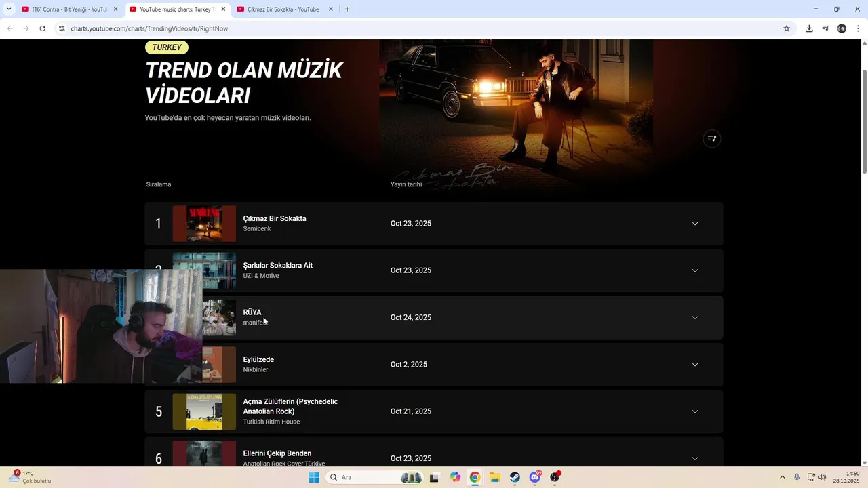868x488 pixels.
Task: Open the Nikbinler artist link
Action: (x=256, y=370)
